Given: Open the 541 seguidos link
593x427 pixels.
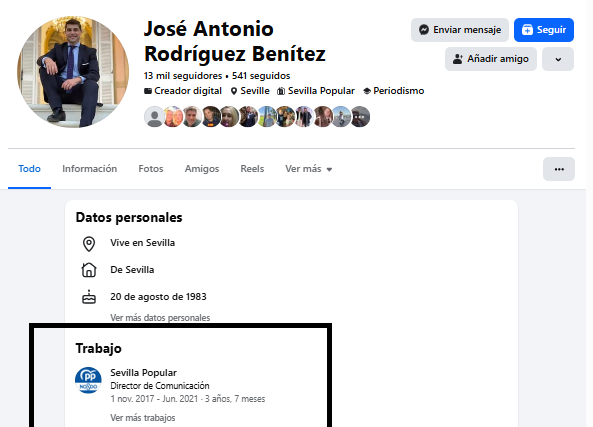Looking at the screenshot, I should pos(261,76).
